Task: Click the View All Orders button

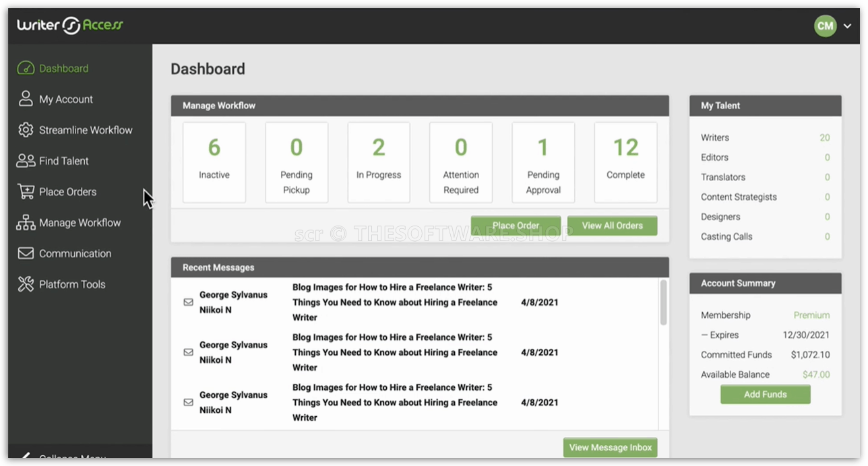Action: 612,226
